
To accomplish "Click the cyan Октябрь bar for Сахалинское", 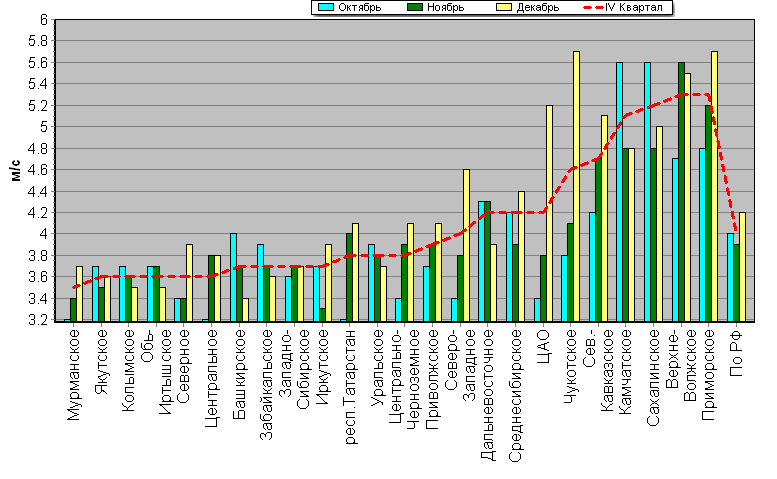I will [647, 192].
